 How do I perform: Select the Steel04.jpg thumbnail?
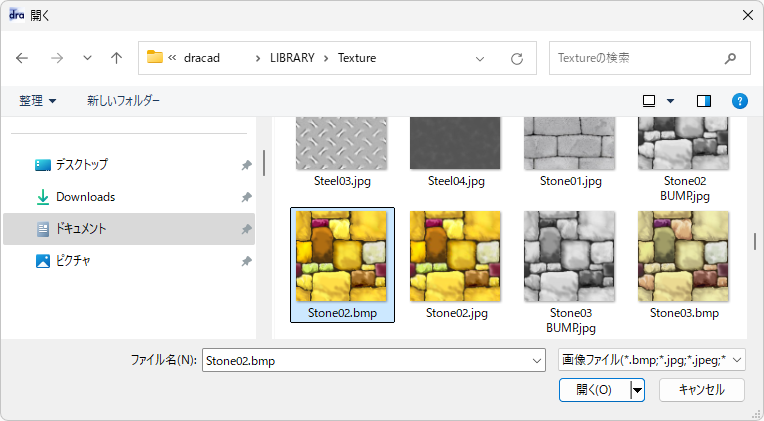click(455, 143)
